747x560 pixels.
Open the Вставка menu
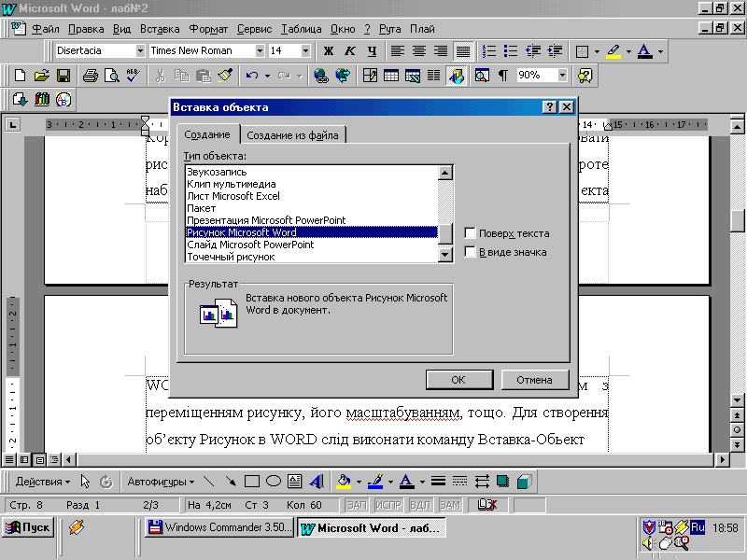coord(160,29)
